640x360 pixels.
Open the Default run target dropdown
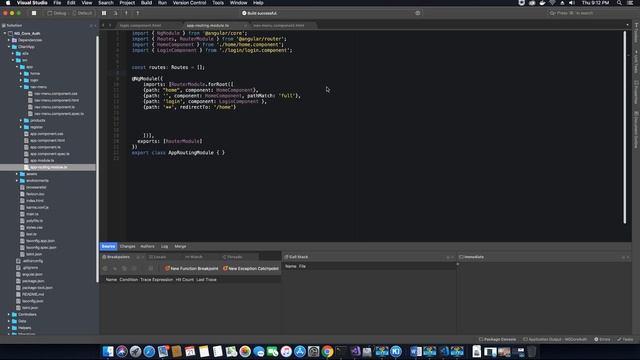point(82,13)
